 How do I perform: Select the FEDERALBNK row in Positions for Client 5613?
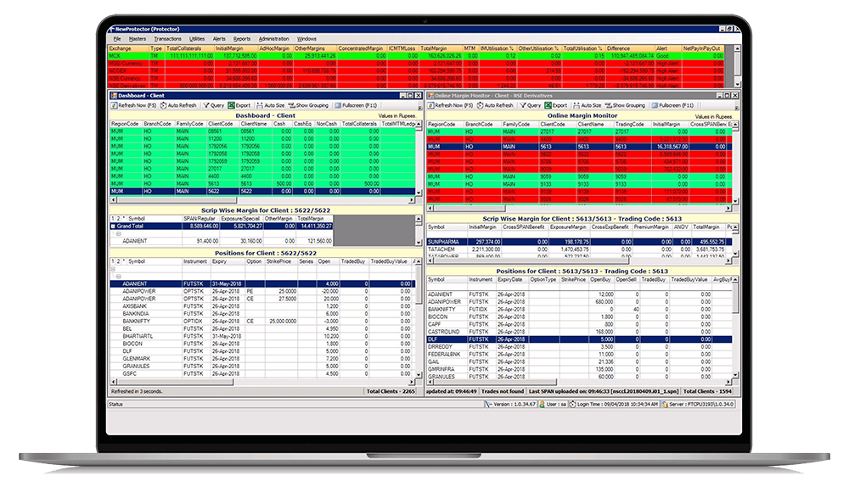tap(579, 354)
